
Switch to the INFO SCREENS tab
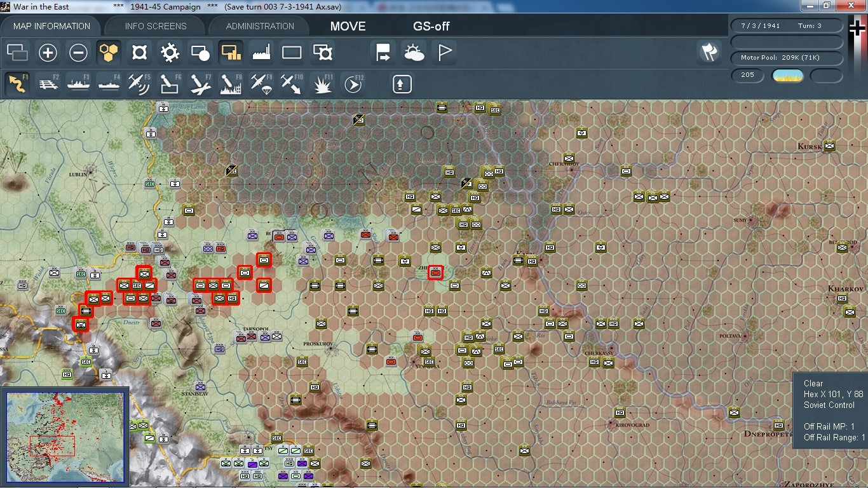coord(156,26)
